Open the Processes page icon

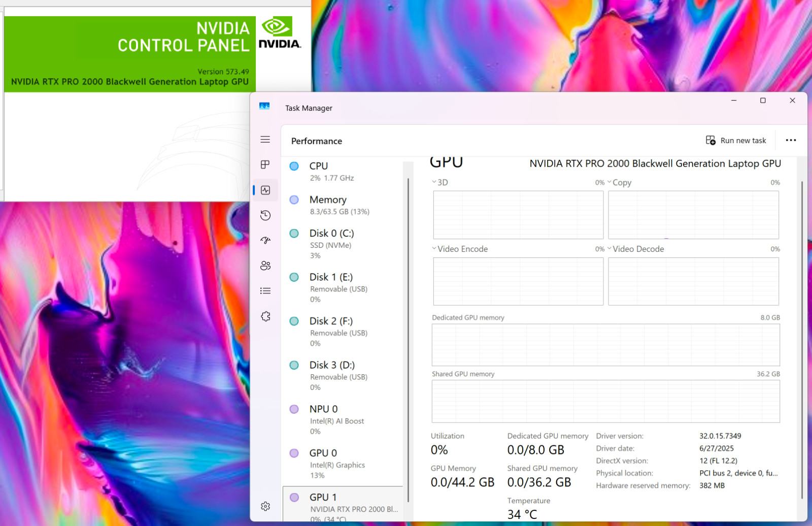pos(265,165)
